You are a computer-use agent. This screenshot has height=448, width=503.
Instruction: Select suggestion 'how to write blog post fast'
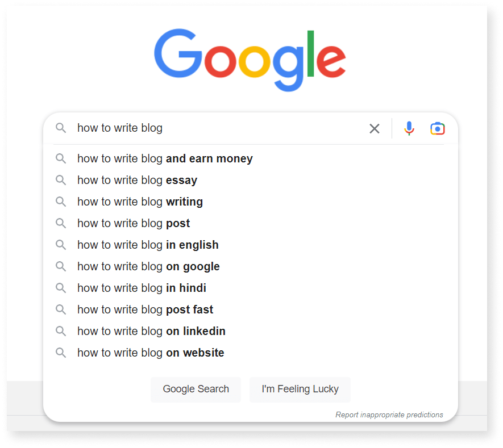[x=145, y=309]
